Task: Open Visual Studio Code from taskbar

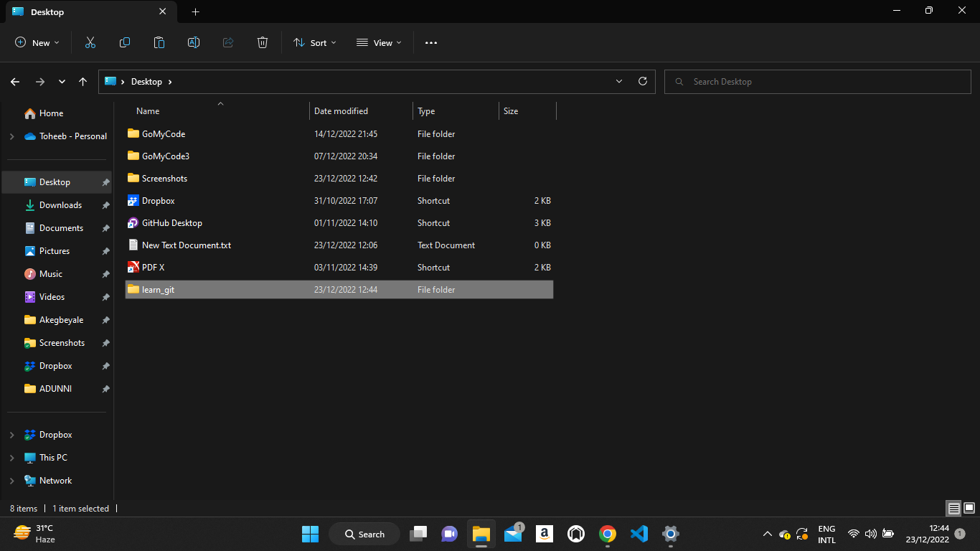Action: [639, 534]
